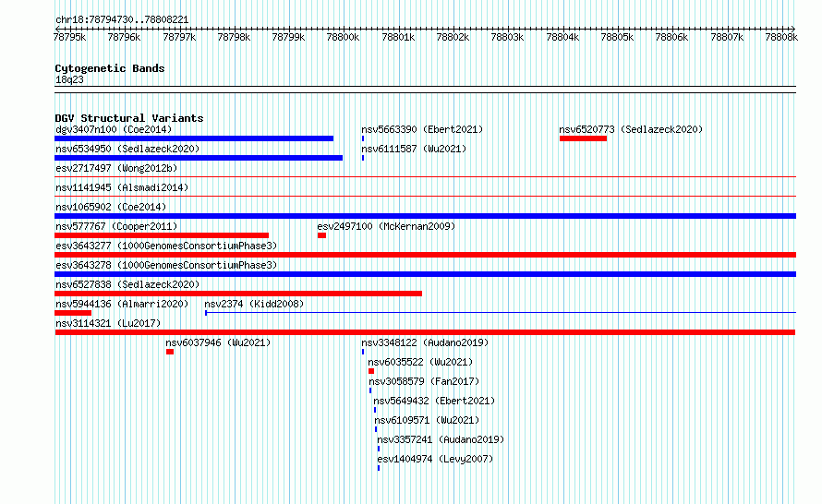Screen dimensions: 822x504
Task: Click the 78806k ruler label
Action: 671,37
